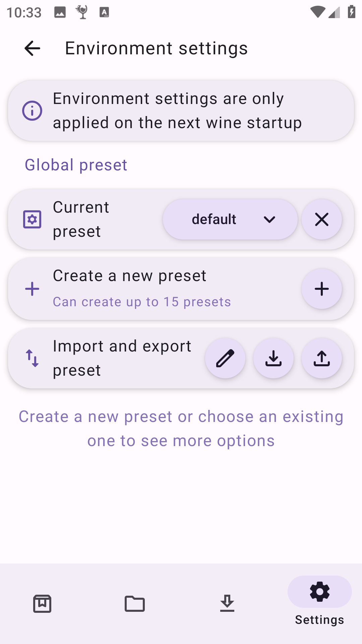Tap the Current preset gear icon

click(32, 219)
